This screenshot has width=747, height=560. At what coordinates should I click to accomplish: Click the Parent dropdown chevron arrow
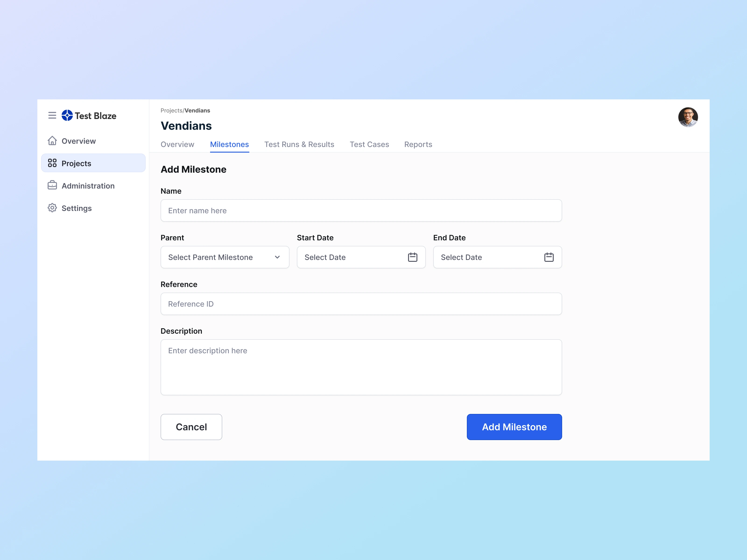click(x=277, y=257)
